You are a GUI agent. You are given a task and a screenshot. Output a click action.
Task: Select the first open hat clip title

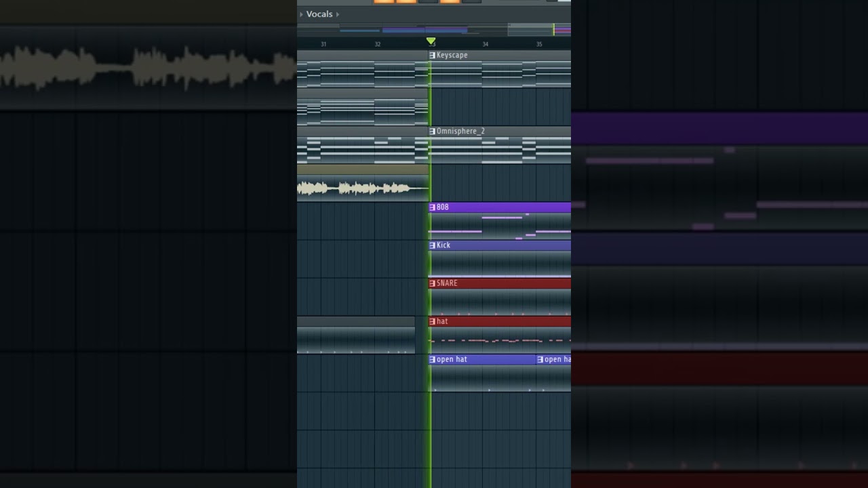click(x=452, y=359)
